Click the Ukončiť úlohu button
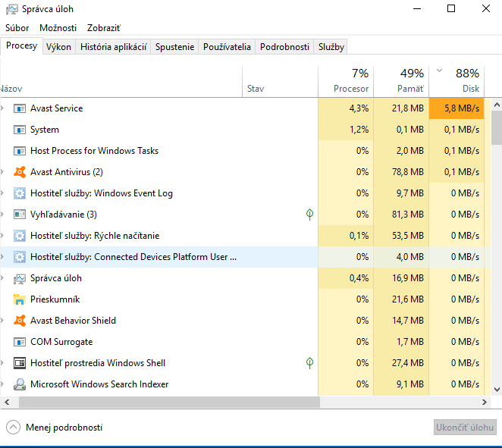This screenshot has width=502, height=448. click(x=465, y=428)
